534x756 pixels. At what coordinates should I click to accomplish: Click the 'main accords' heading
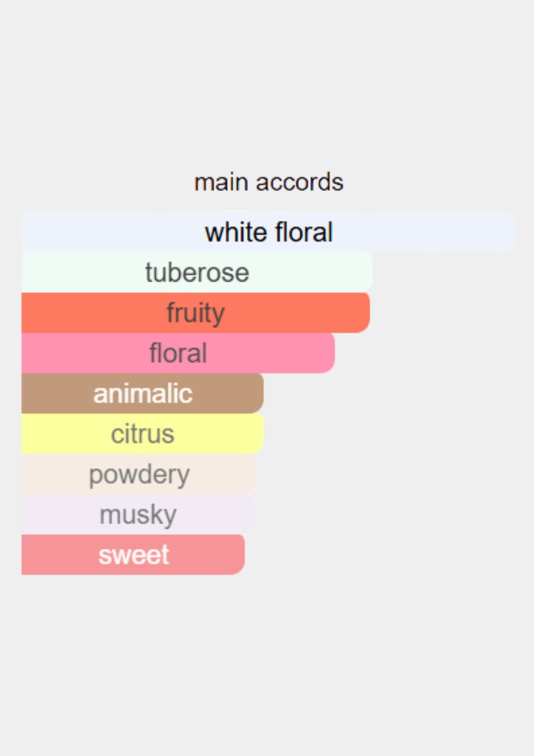click(x=268, y=182)
